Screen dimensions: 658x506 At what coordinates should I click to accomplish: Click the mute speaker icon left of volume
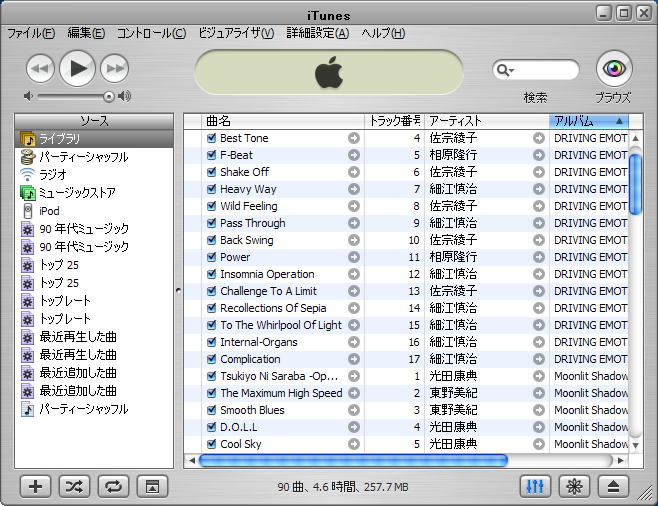tap(28, 97)
